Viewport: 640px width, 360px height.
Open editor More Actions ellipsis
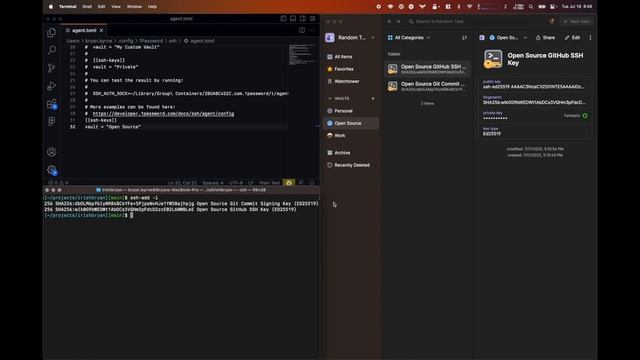312,30
